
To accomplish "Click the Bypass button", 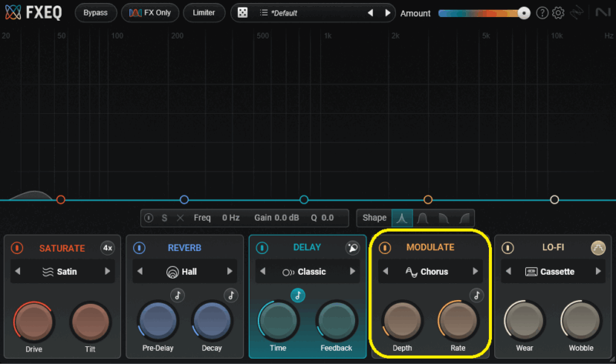I will [x=95, y=13].
